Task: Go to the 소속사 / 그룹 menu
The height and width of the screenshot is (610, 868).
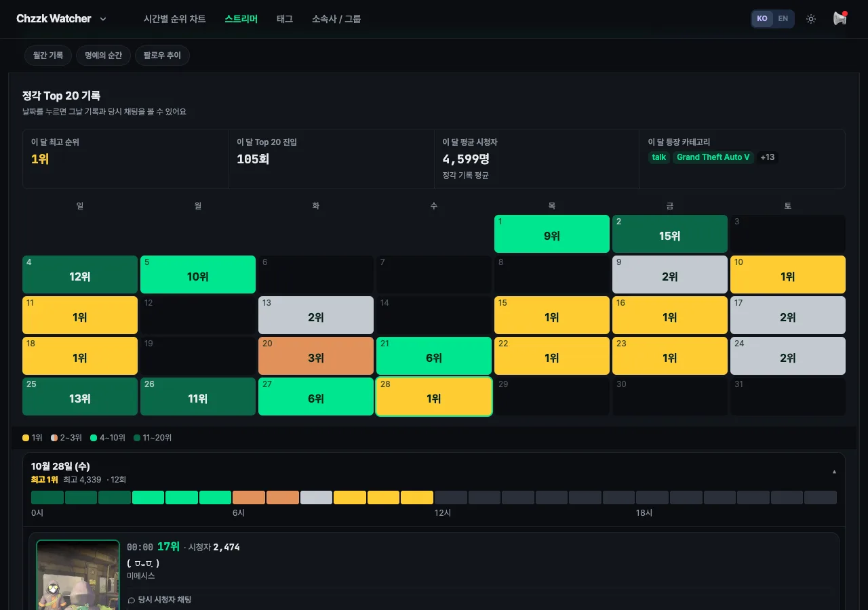Action: 336,19
